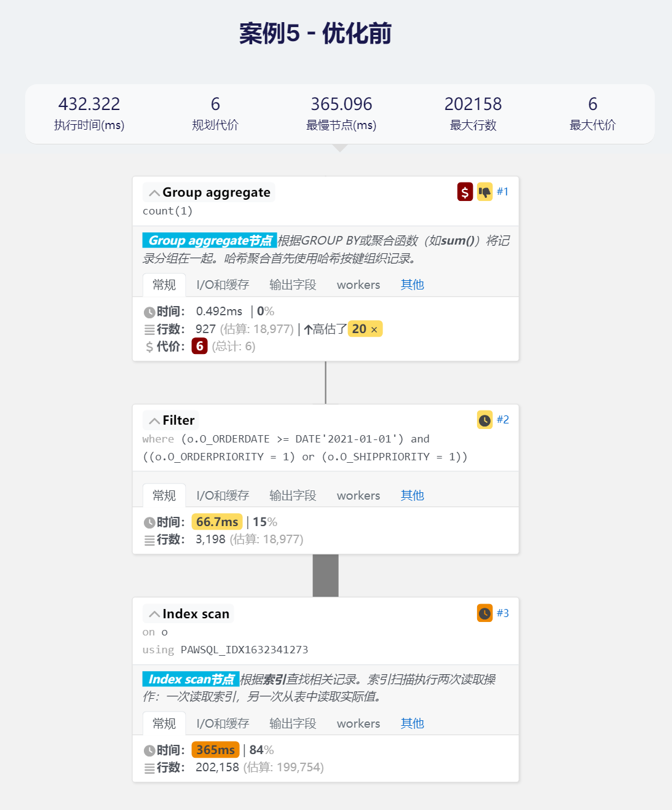Click the count(1) text in Group aggregate
The image size is (672, 810).
pos(168,211)
